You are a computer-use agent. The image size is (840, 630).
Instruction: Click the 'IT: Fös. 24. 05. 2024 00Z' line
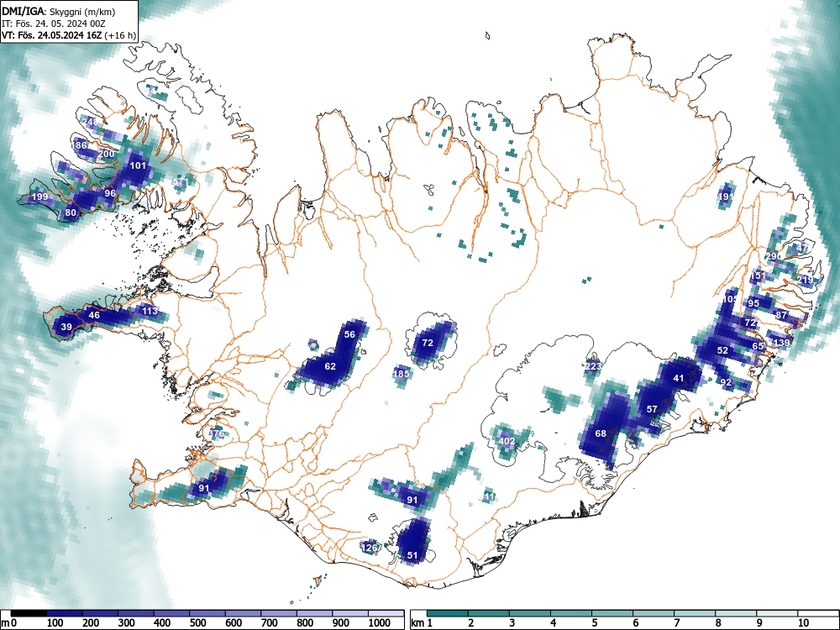[x=52, y=23]
